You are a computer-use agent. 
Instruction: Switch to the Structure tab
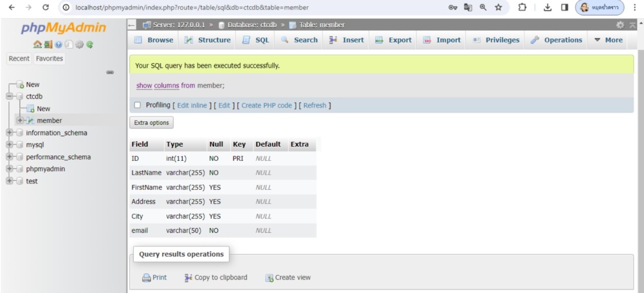pyautogui.click(x=208, y=40)
